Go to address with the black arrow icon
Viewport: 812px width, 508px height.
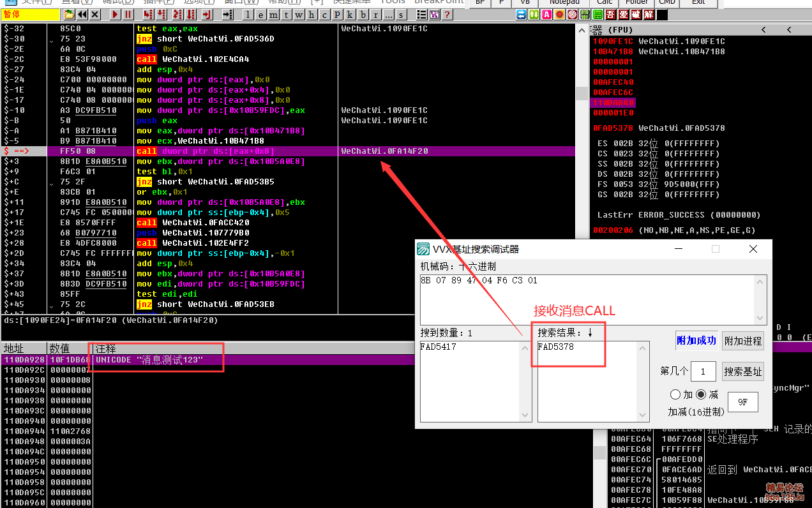[x=228, y=14]
